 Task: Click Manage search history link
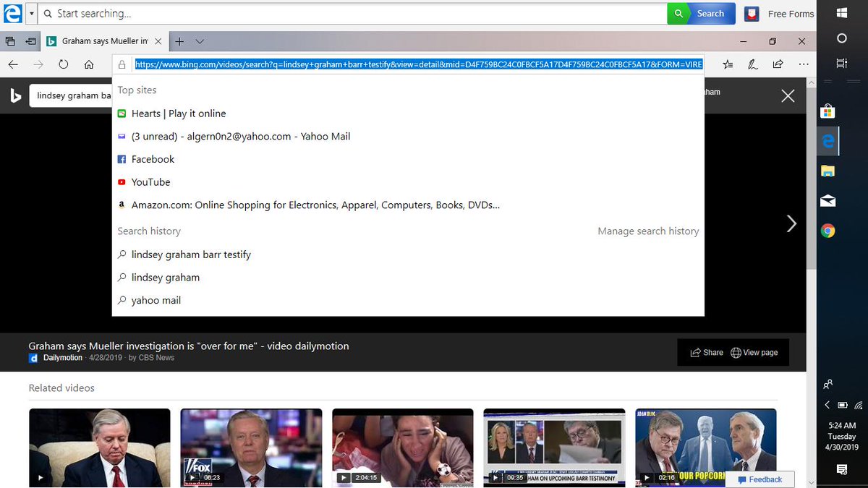coord(648,231)
